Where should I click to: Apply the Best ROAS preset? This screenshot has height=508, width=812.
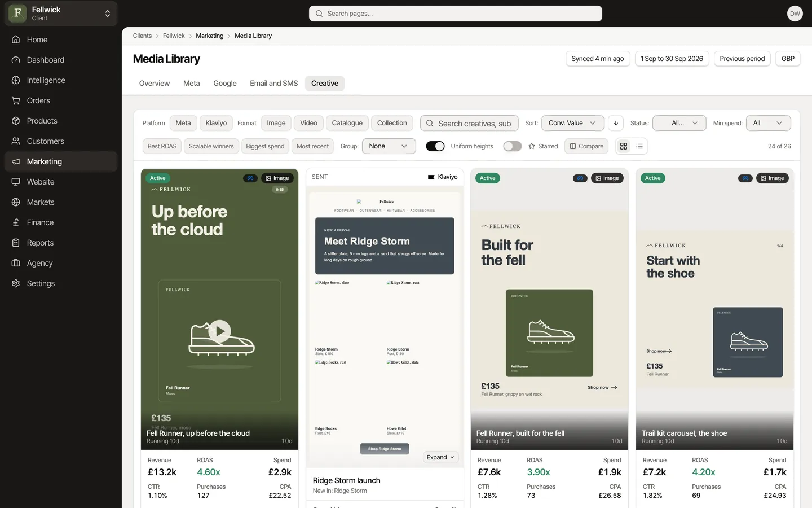tap(162, 146)
